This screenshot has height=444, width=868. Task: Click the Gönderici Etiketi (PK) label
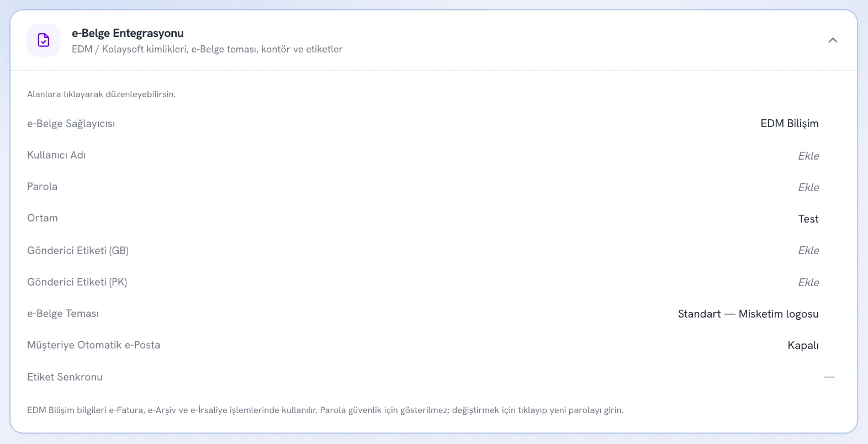77,282
